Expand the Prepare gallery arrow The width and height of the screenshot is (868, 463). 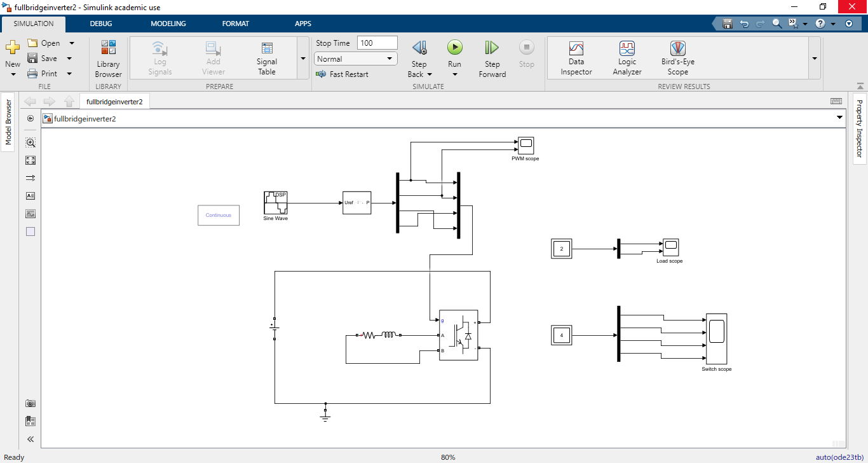[302, 58]
